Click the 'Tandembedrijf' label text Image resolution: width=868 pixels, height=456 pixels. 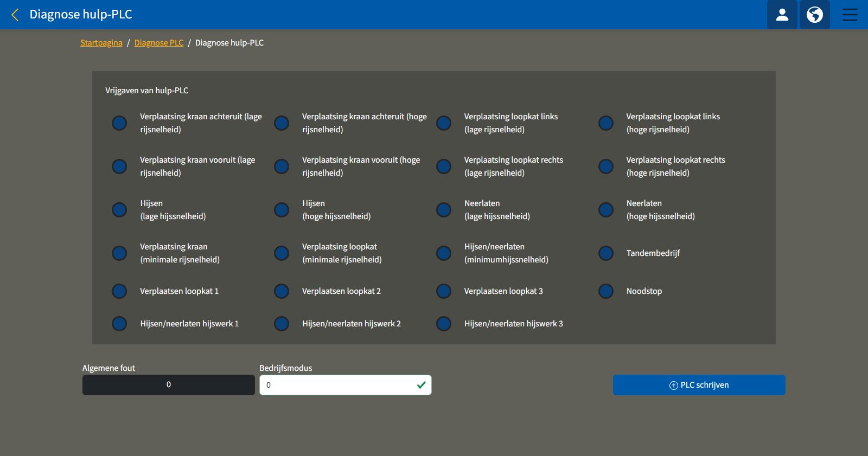653,253
